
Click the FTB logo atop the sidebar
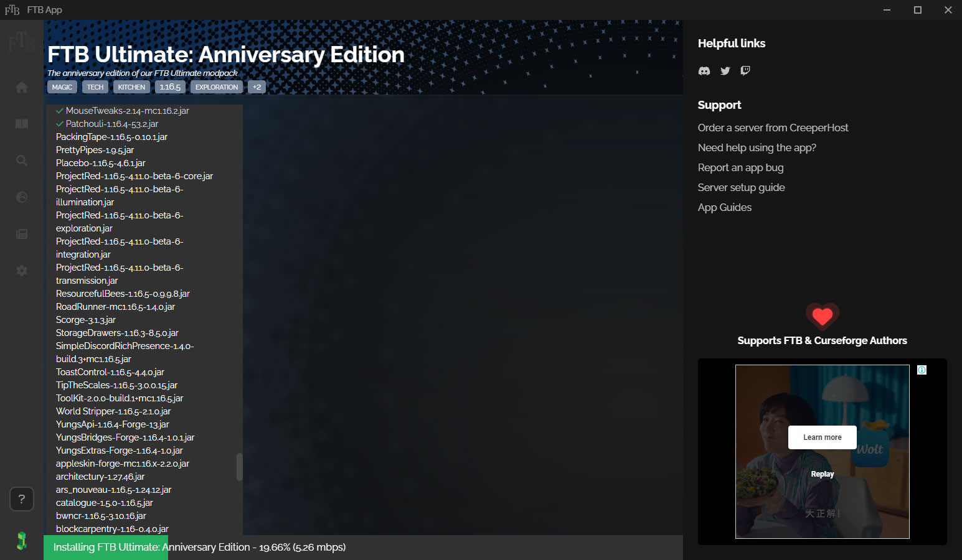tap(22, 42)
